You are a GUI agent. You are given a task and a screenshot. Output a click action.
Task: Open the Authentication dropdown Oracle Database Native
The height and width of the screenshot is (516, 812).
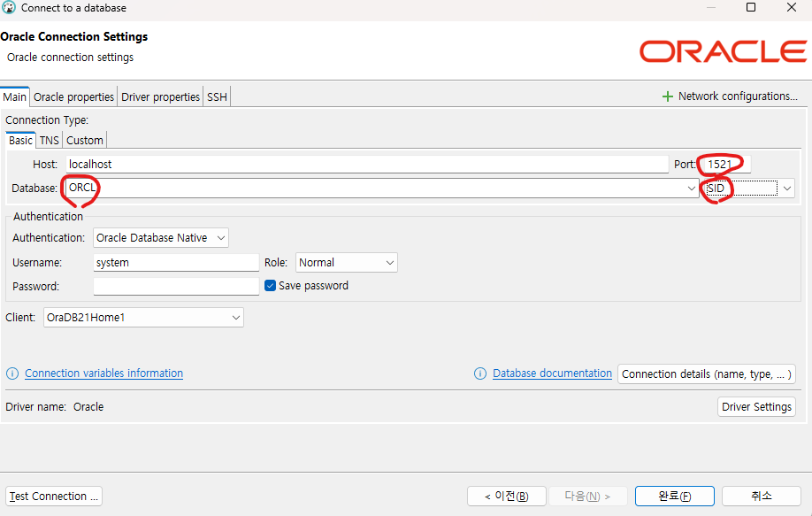coord(160,238)
